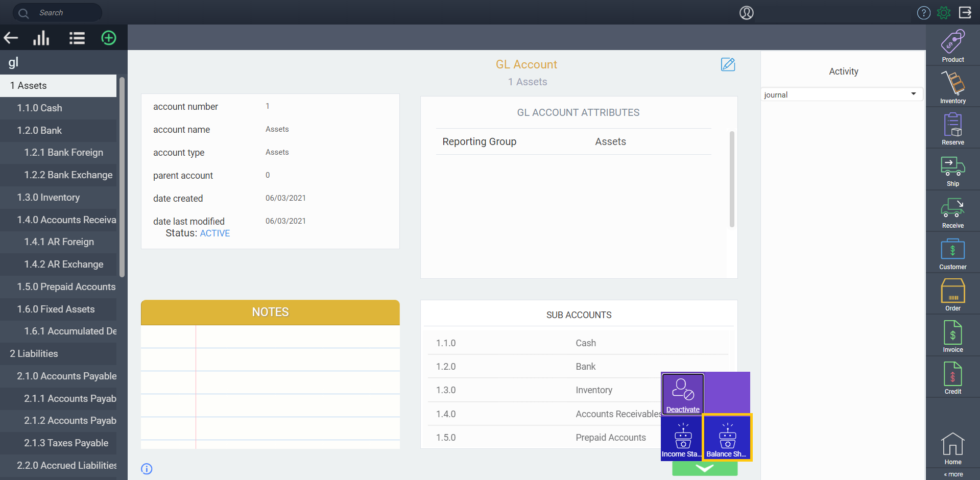Open the Customer module
The width and height of the screenshot is (980, 480).
pyautogui.click(x=953, y=254)
